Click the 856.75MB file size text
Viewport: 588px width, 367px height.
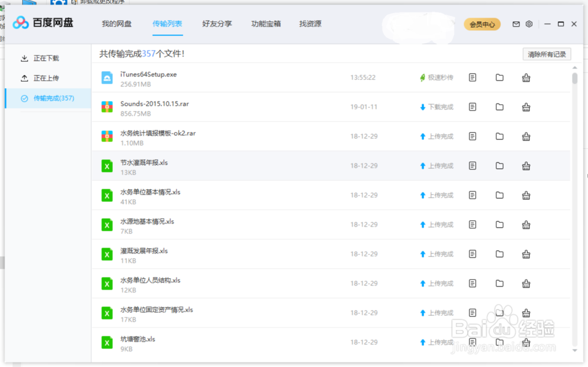(135, 114)
